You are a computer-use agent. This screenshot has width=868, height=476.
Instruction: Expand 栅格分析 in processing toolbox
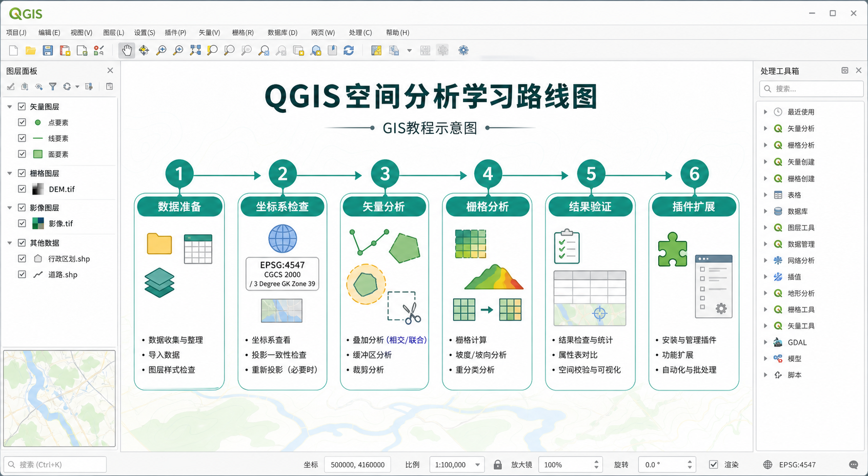(765, 145)
